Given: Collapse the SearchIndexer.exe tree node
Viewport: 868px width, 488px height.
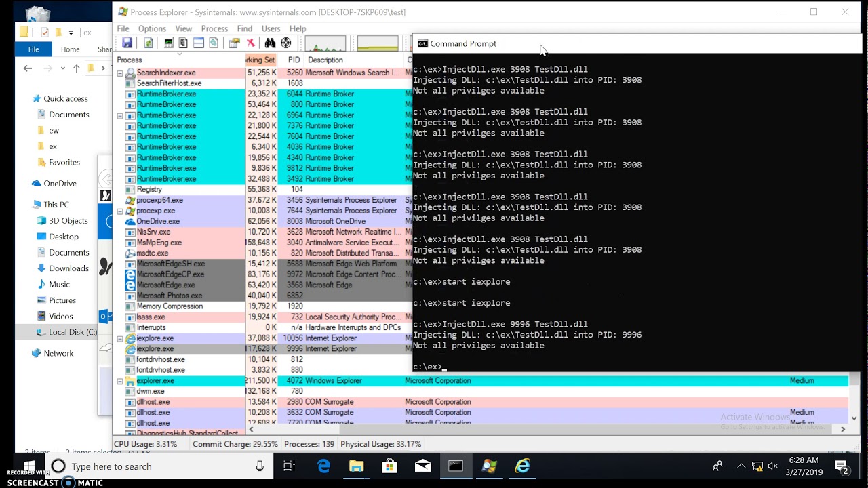Looking at the screenshot, I should 120,73.
